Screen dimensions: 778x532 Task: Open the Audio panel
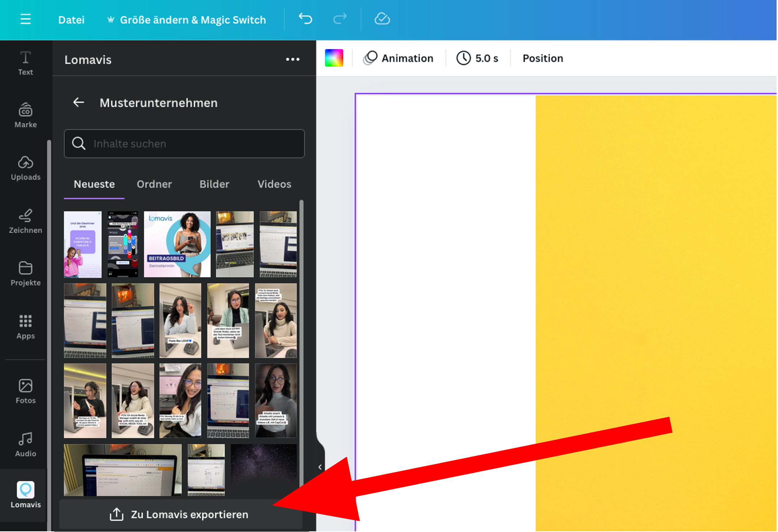[26, 444]
